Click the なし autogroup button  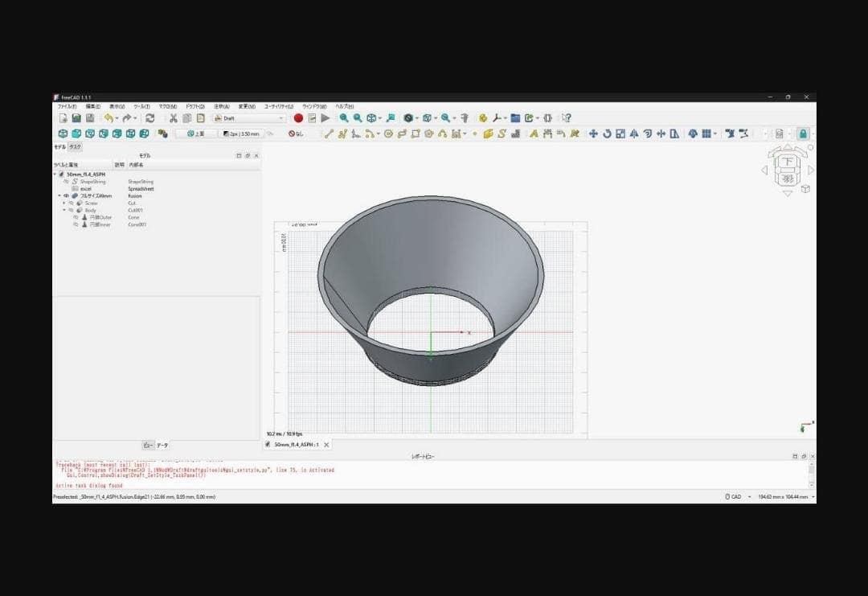(296, 134)
